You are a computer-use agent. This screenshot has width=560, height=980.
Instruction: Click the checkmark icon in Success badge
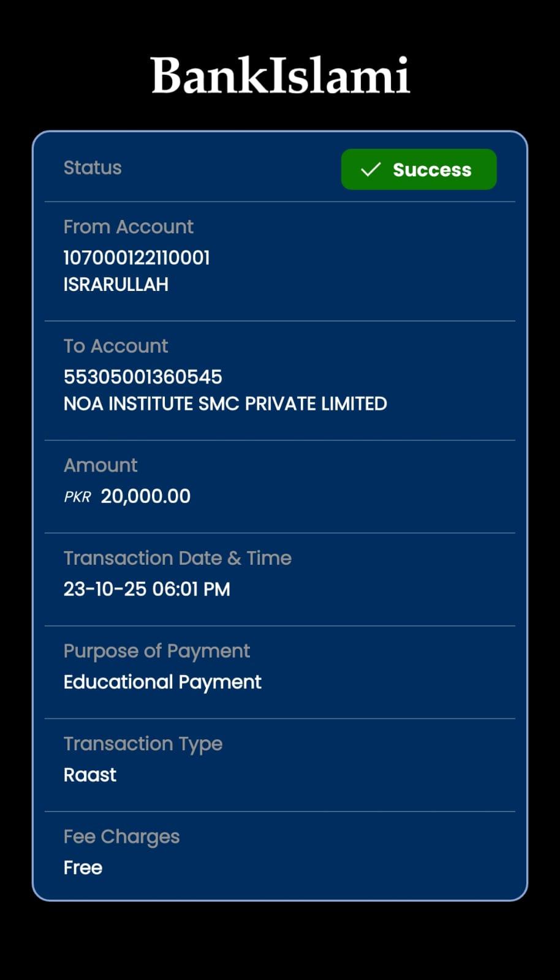pos(371,170)
